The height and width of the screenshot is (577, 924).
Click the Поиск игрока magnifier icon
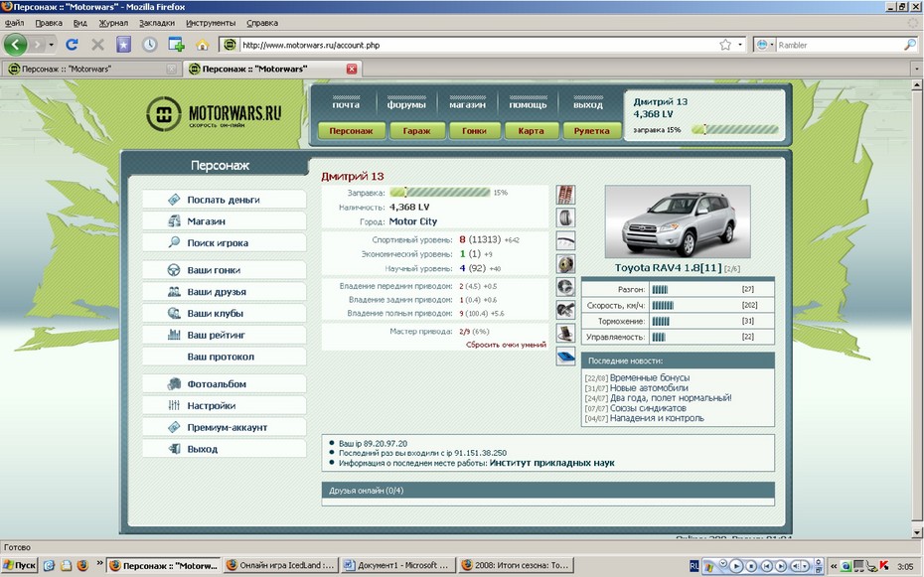pos(174,242)
